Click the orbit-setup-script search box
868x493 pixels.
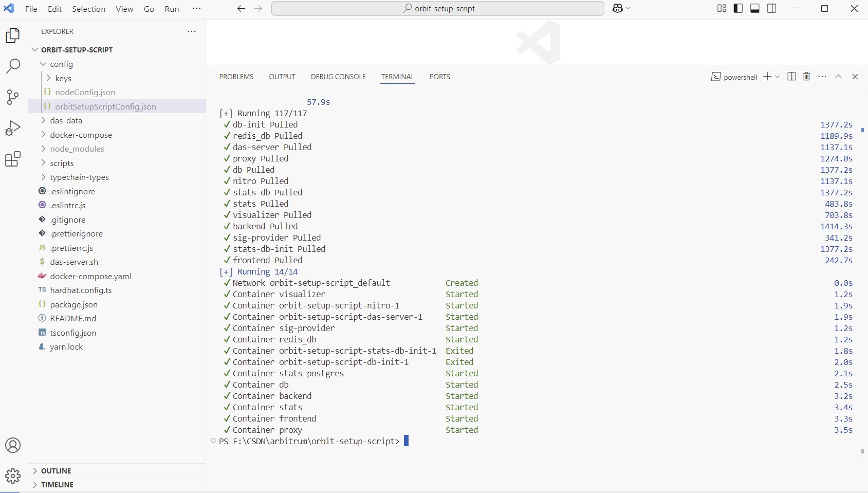[x=438, y=9]
